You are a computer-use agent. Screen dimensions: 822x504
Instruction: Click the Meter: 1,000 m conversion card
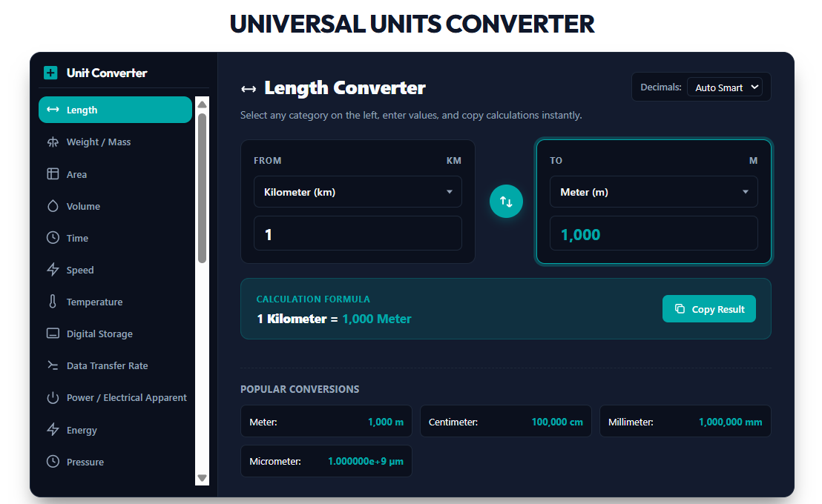click(x=326, y=421)
